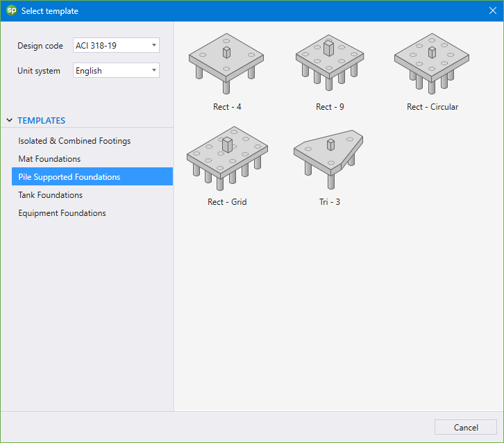504x443 pixels.
Task: Open the Design code dropdown
Action: (116, 46)
